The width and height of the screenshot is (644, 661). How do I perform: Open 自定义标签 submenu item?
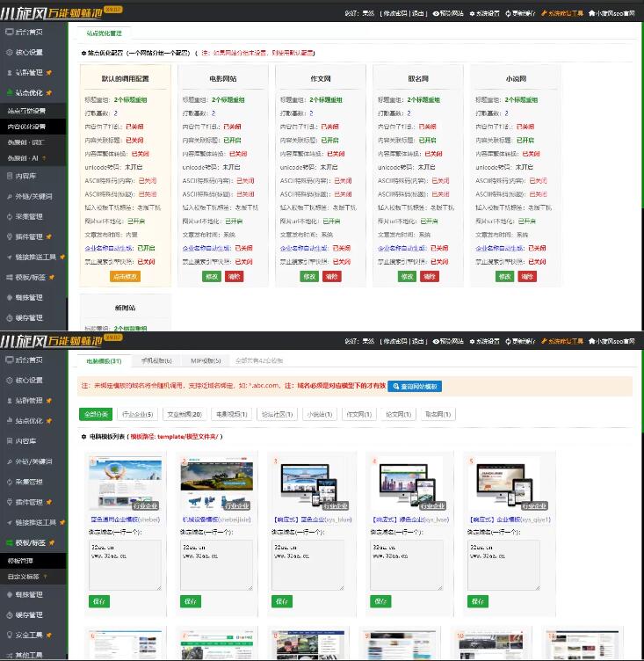(25, 577)
